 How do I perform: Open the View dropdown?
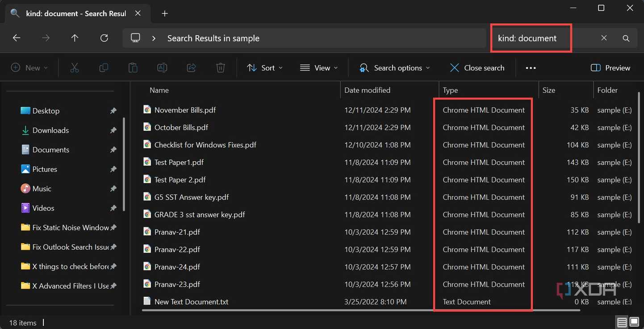[x=319, y=68]
